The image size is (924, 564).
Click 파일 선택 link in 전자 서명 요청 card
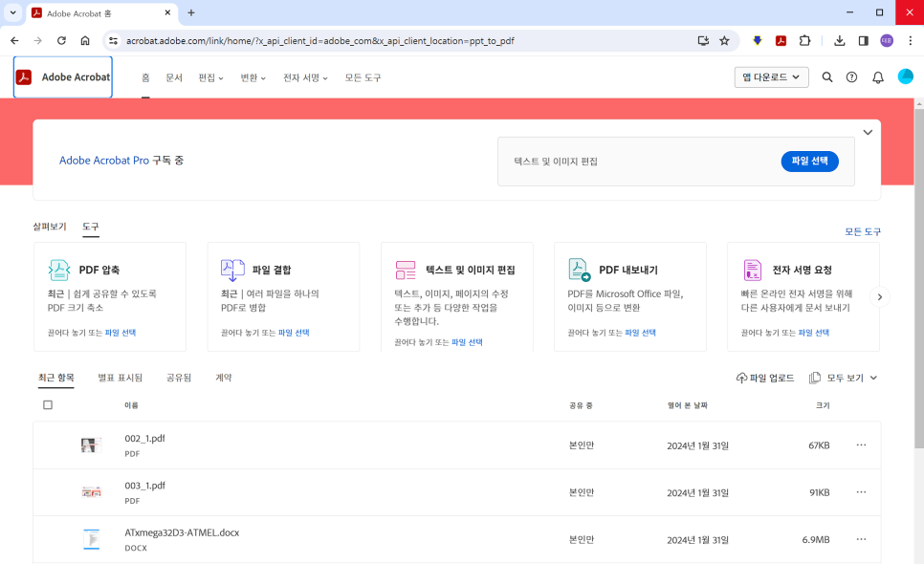click(813, 333)
